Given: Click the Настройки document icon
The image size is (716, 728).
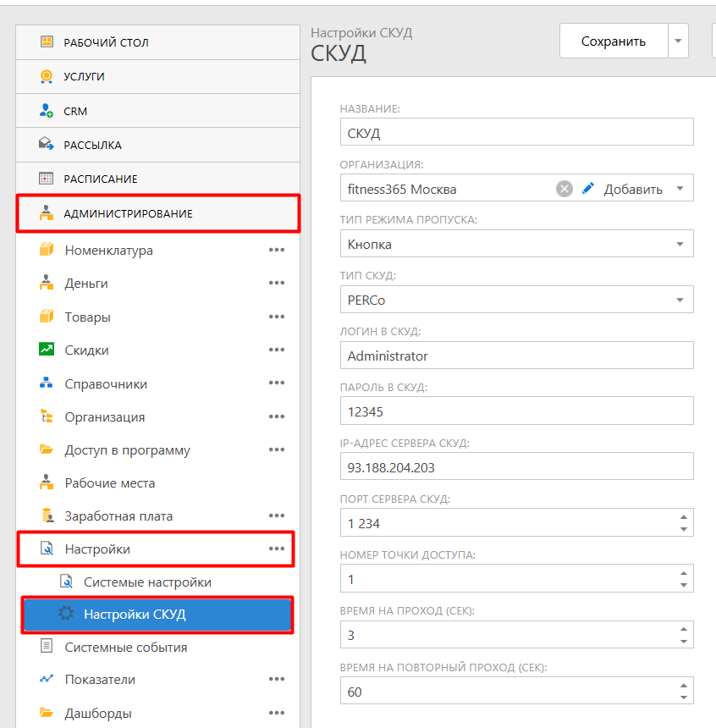Looking at the screenshot, I should (47, 549).
